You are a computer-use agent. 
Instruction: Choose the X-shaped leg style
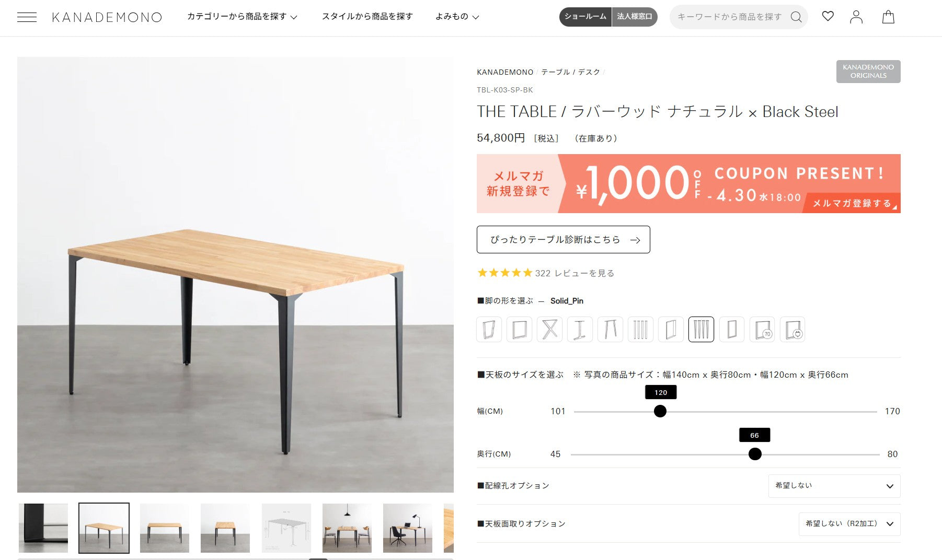(549, 330)
